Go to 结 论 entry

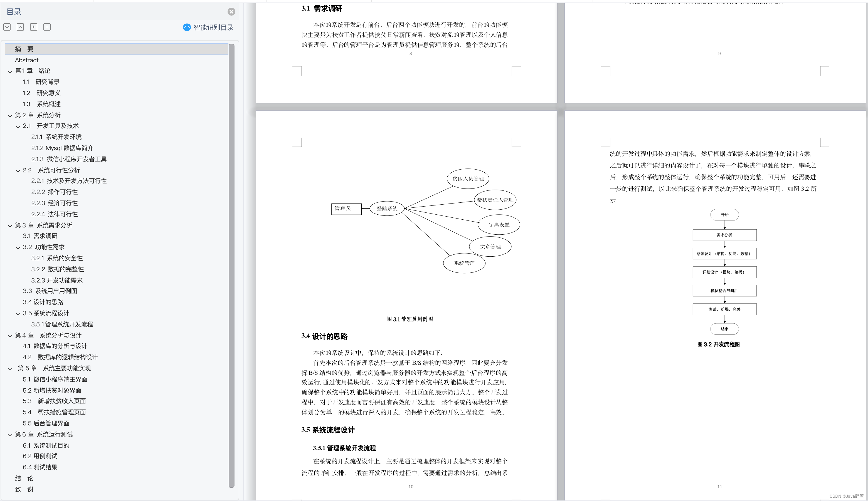24,478
